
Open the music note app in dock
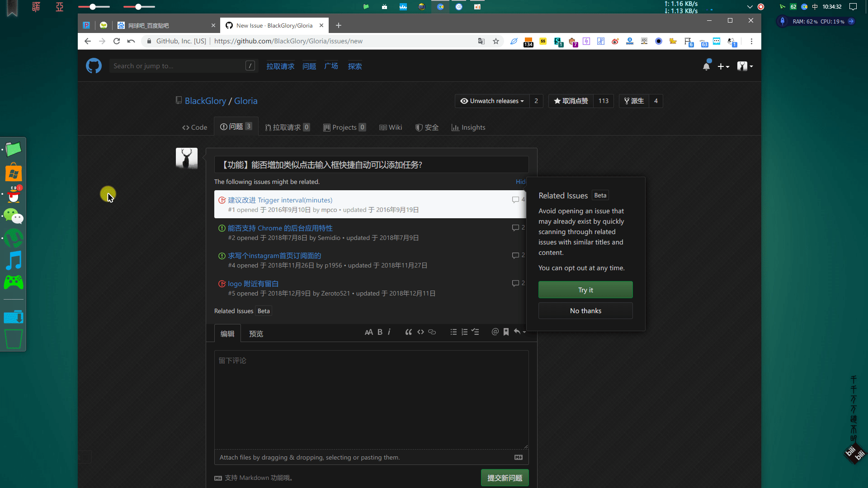14,260
